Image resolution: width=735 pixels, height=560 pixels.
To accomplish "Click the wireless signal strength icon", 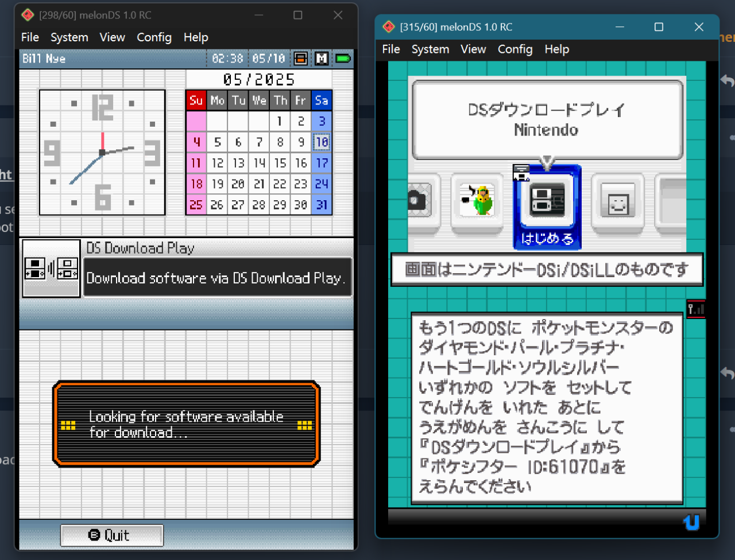I will point(695,309).
